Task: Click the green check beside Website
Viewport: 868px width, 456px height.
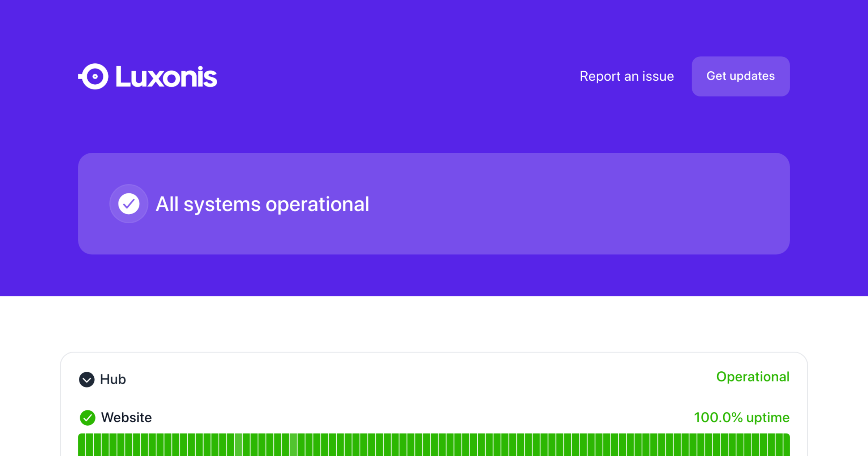Action: click(x=88, y=418)
